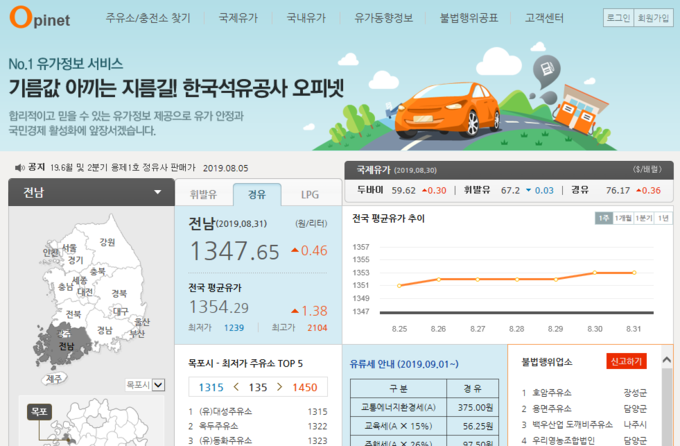Click the highest price 1450 in range selector
This screenshot has width=680, height=446.
(305, 387)
